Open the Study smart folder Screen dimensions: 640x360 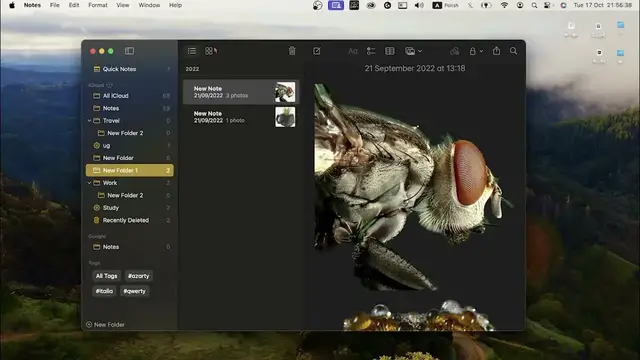130,208
